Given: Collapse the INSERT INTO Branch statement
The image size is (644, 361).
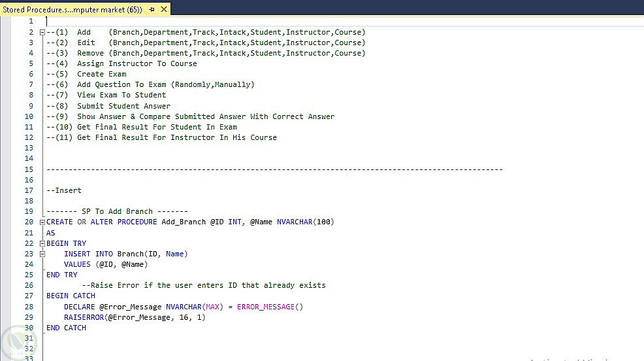Looking at the screenshot, I should pyautogui.click(x=42, y=254).
